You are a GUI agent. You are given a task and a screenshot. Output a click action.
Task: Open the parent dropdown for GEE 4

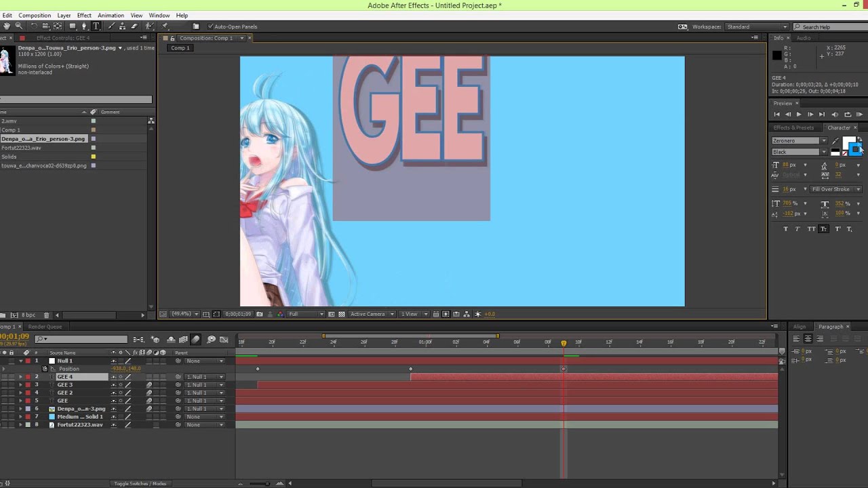click(x=205, y=377)
